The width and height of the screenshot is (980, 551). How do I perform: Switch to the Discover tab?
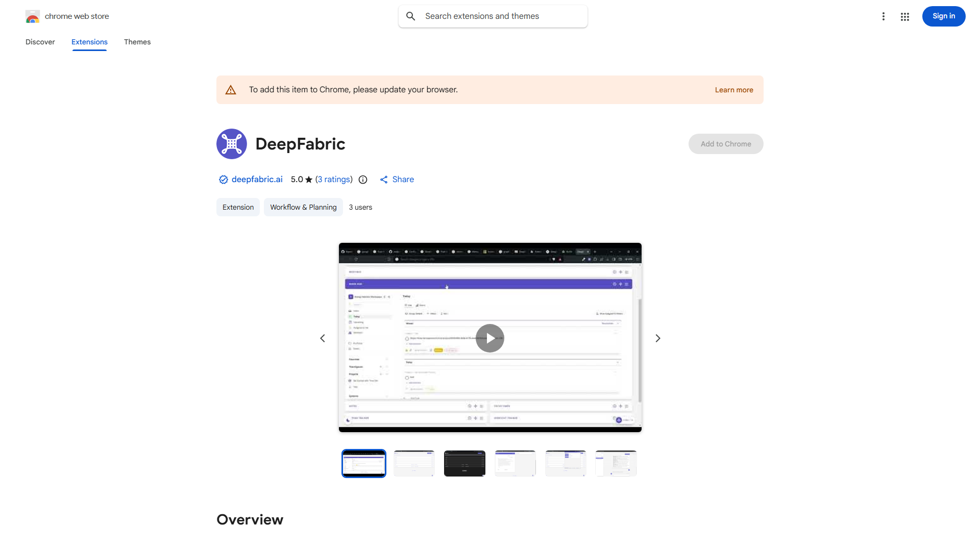point(40,42)
